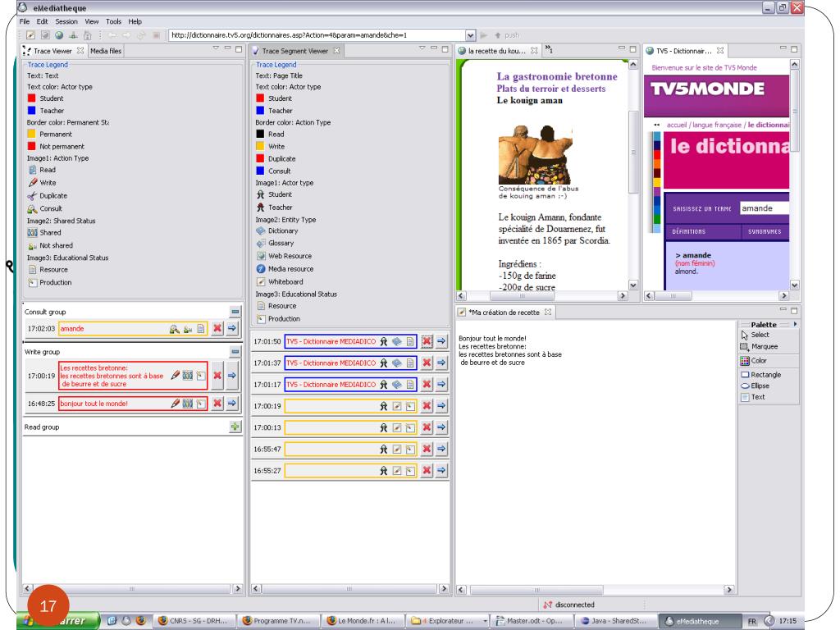Click the amande search field on TV5 page

coord(764,208)
